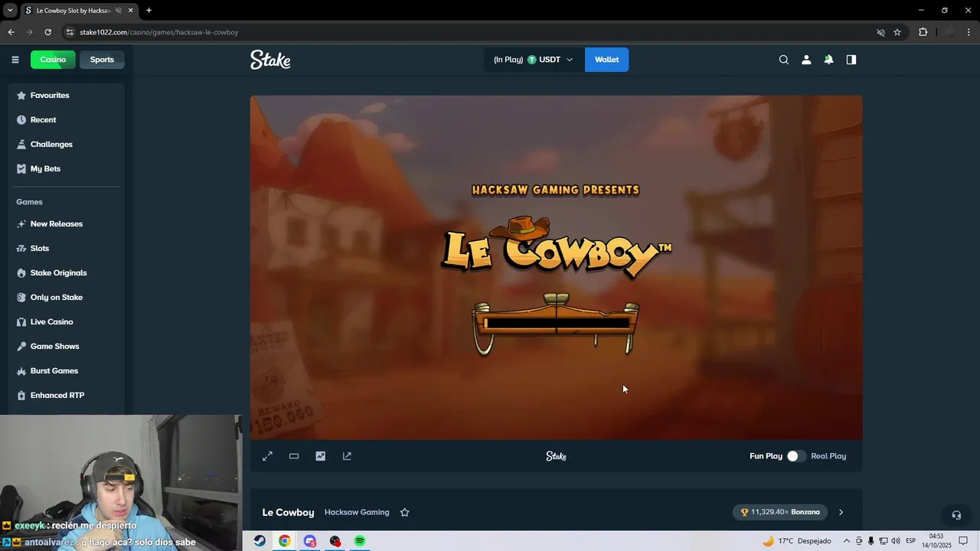The width and height of the screenshot is (980, 551).
Task: Open Steam from the taskbar
Action: point(260,541)
